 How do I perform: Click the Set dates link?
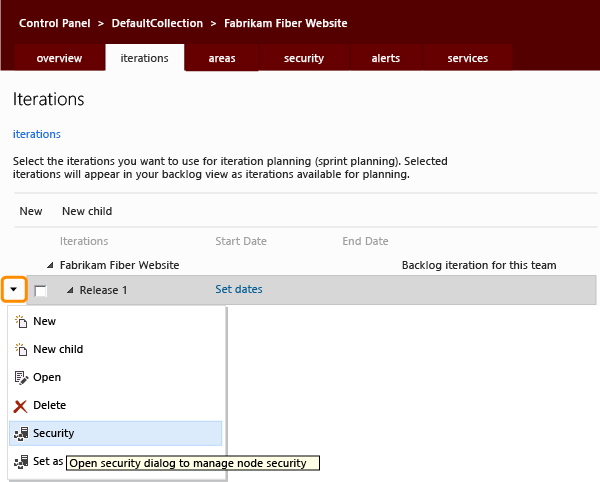pos(239,289)
